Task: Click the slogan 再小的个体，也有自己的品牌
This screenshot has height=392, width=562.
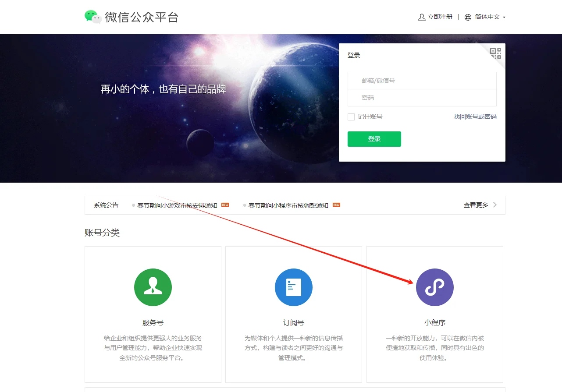Action: click(164, 89)
